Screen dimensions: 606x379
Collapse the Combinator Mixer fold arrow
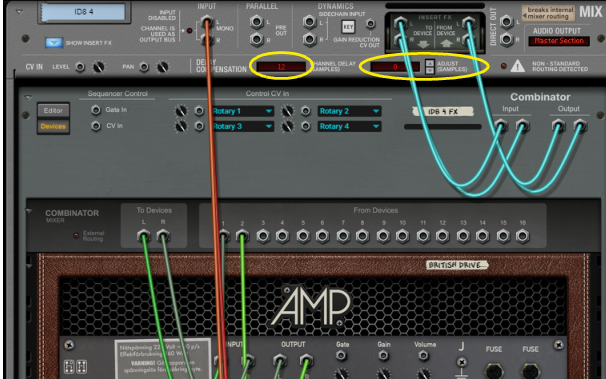(x=29, y=211)
